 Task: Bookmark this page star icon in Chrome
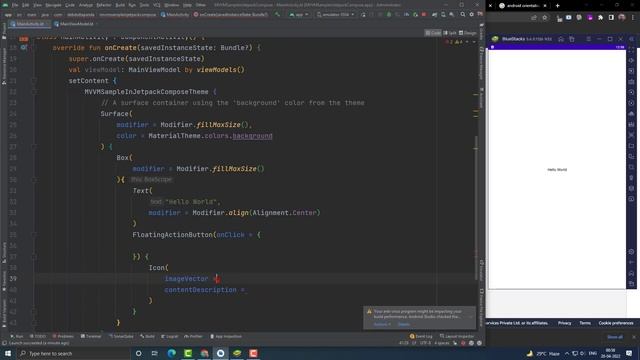point(544,18)
